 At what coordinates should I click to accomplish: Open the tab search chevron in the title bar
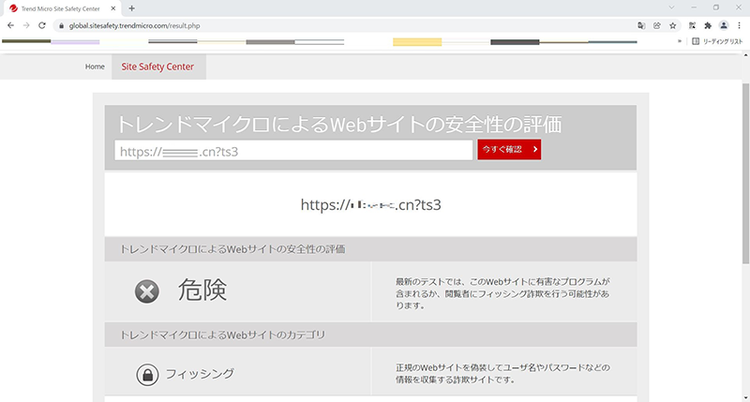tap(672, 8)
